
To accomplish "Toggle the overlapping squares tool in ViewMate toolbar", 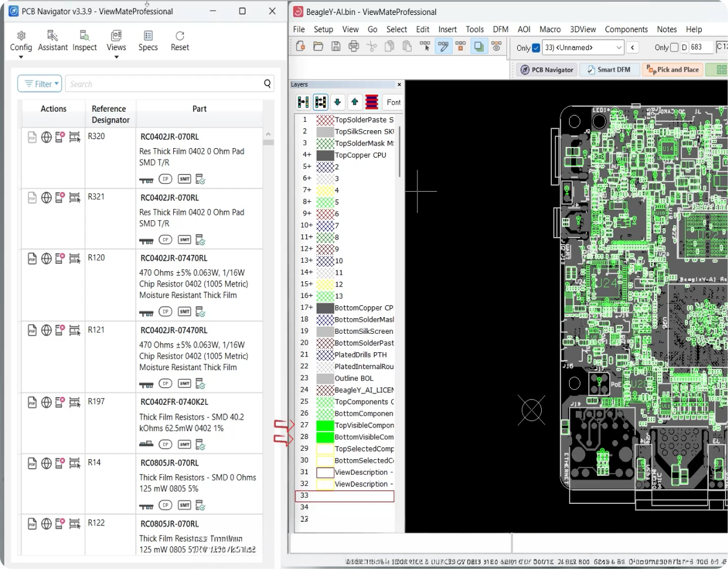I will [478, 46].
